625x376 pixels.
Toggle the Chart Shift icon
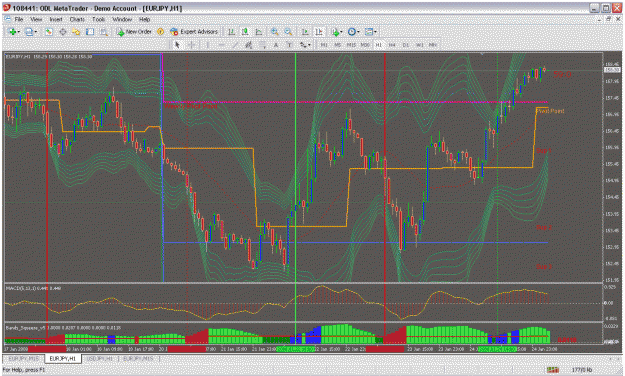click(318, 32)
